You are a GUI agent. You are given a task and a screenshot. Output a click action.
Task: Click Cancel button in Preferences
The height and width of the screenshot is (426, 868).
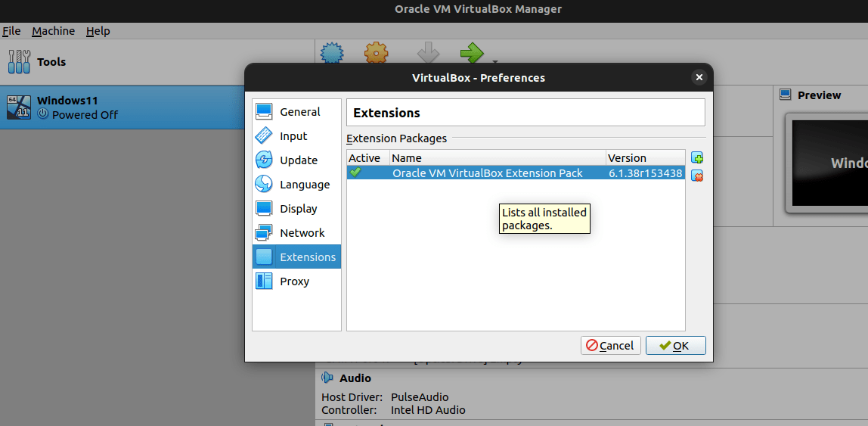coord(611,345)
